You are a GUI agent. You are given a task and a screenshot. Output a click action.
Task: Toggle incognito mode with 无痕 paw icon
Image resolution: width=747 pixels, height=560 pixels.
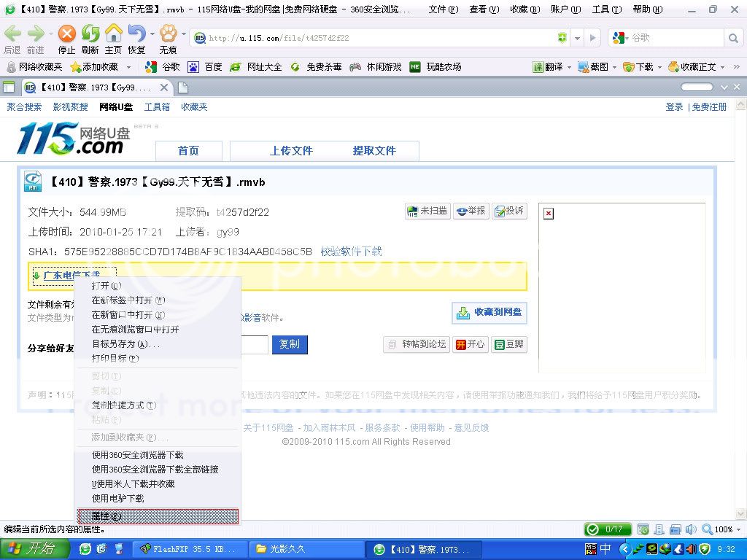(168, 34)
